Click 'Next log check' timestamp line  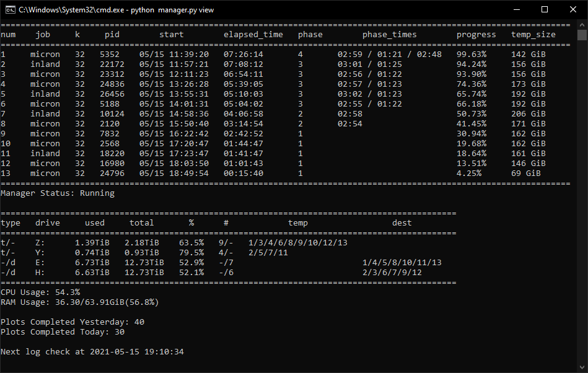click(92, 352)
